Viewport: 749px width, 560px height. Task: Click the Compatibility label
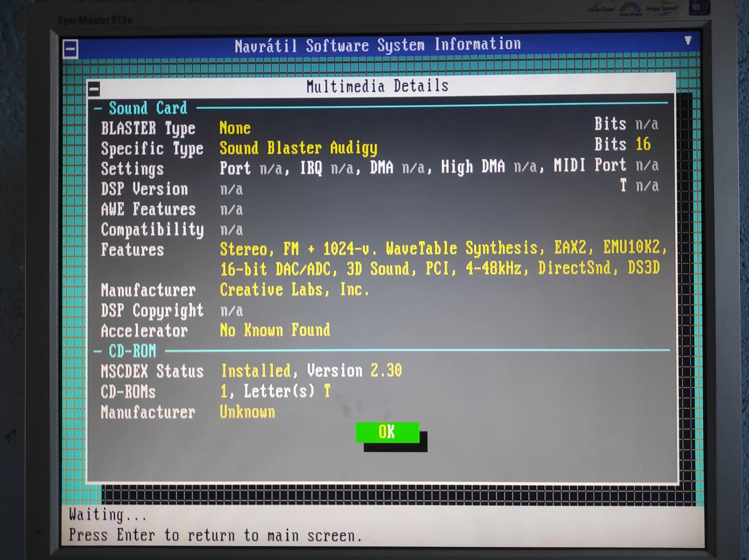(152, 230)
